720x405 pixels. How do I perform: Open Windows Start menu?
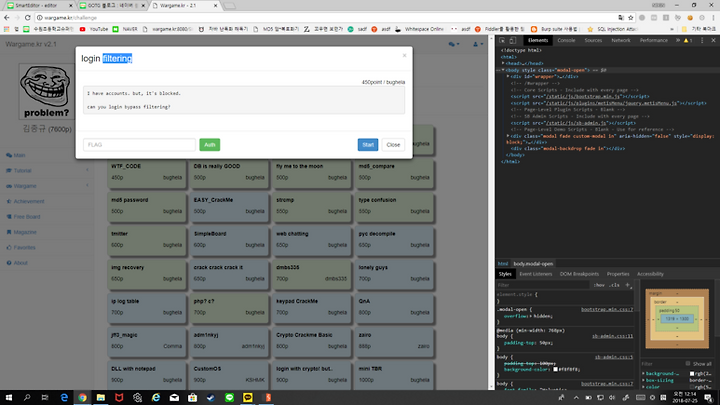click(x=9, y=398)
